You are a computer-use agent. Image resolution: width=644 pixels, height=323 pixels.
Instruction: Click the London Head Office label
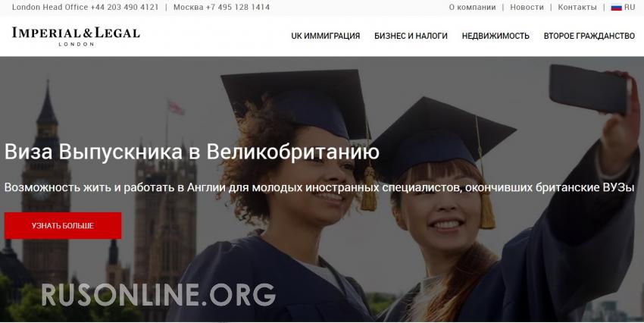click(x=50, y=8)
